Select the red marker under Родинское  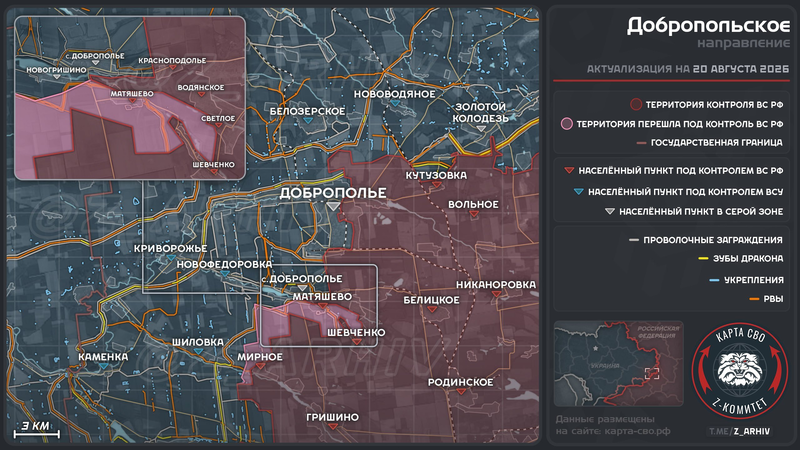[461, 392]
